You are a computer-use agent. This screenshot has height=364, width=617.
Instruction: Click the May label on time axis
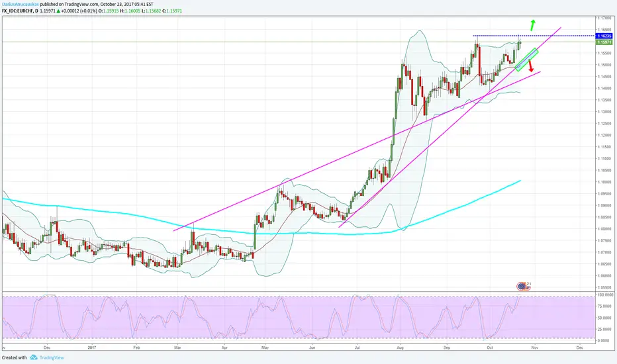[x=265, y=347]
